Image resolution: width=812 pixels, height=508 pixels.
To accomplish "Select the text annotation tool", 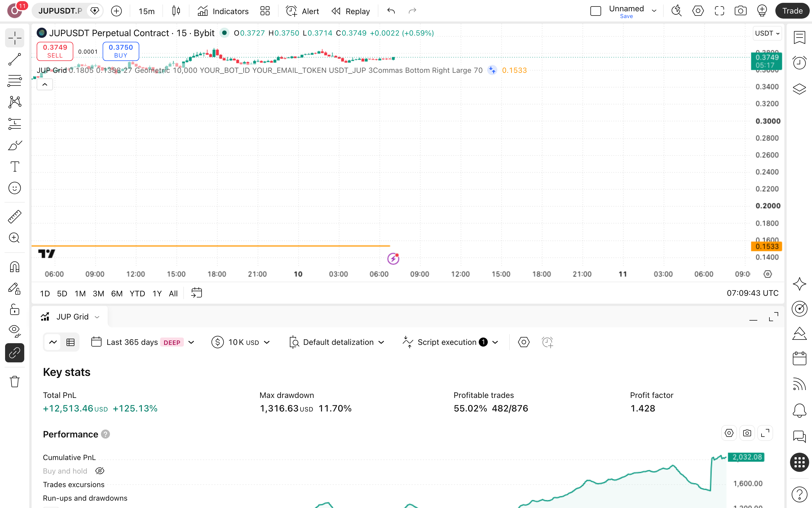I will pos(14,167).
